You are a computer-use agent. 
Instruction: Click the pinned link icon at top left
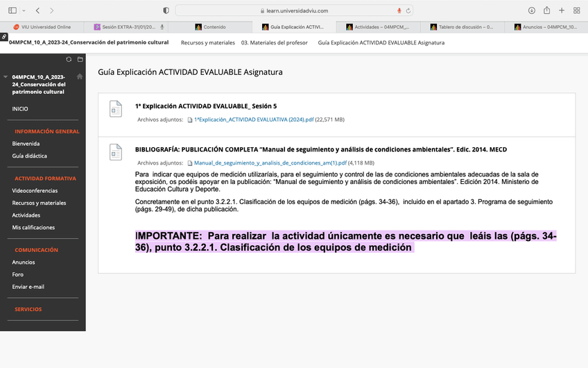point(3,36)
